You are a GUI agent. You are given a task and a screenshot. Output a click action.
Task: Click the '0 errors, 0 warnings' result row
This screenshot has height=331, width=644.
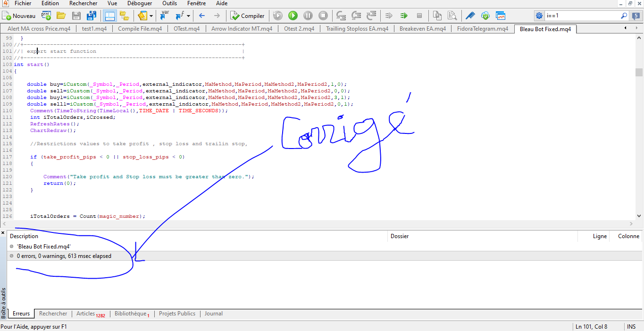pos(325,256)
